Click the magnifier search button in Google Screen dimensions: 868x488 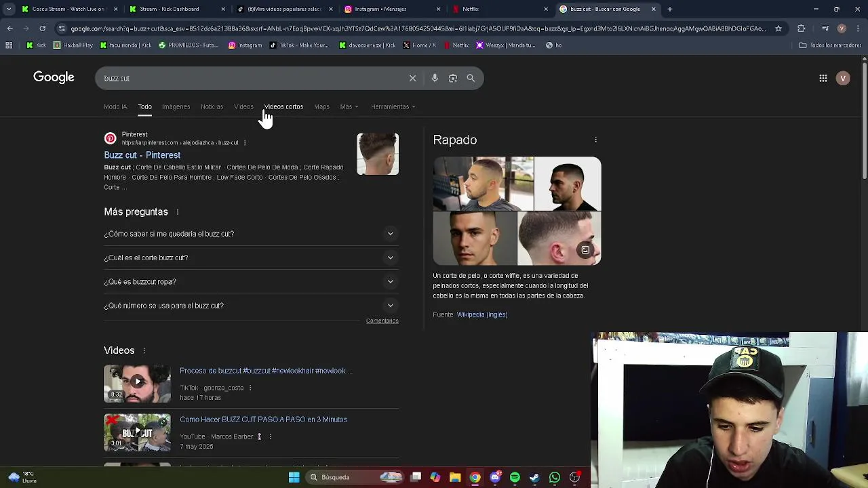click(x=471, y=78)
